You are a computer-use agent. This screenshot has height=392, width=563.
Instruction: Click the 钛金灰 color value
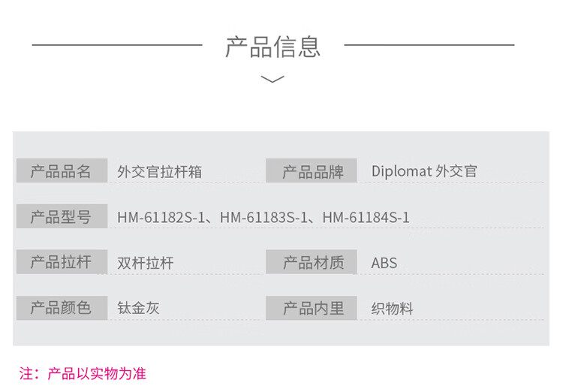[138, 309]
